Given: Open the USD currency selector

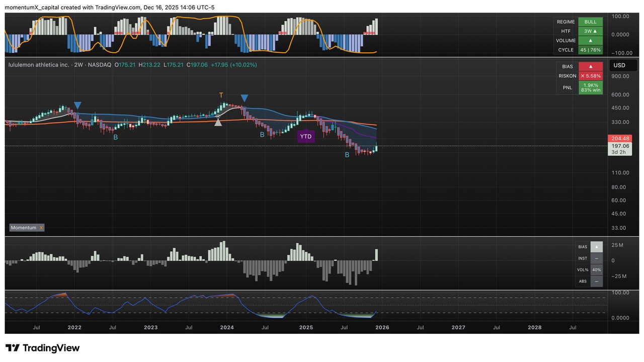Looking at the screenshot, I should coord(619,65).
